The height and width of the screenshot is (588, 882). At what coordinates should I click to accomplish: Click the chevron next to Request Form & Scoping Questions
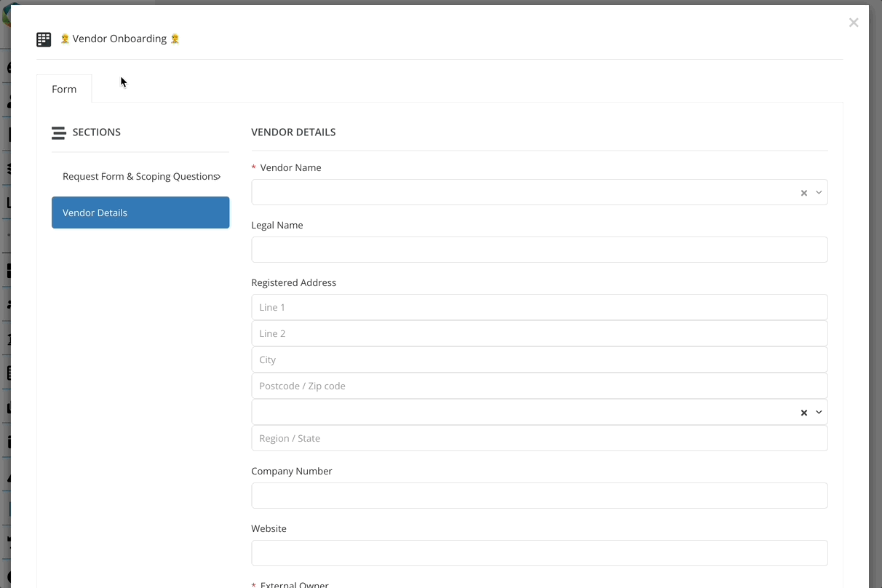point(218,176)
